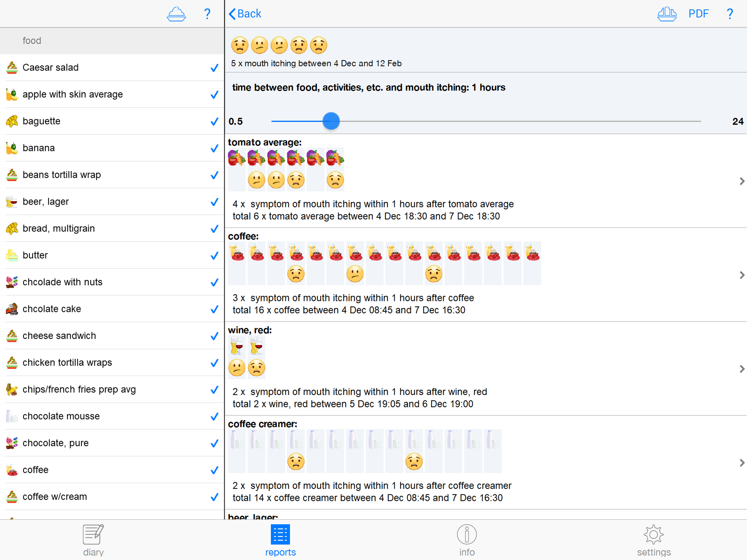Image resolution: width=747 pixels, height=560 pixels.
Task: Switch to the reports tab
Action: coord(280,540)
